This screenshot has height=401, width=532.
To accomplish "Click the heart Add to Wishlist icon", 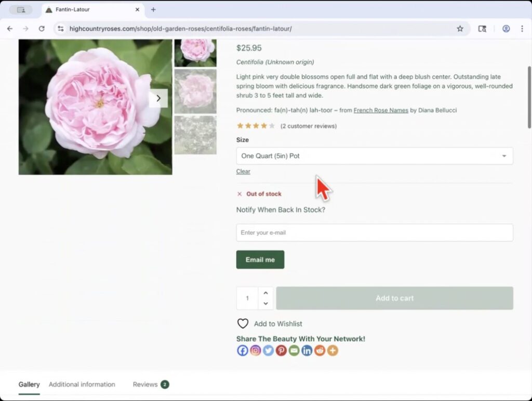I will [243, 324].
